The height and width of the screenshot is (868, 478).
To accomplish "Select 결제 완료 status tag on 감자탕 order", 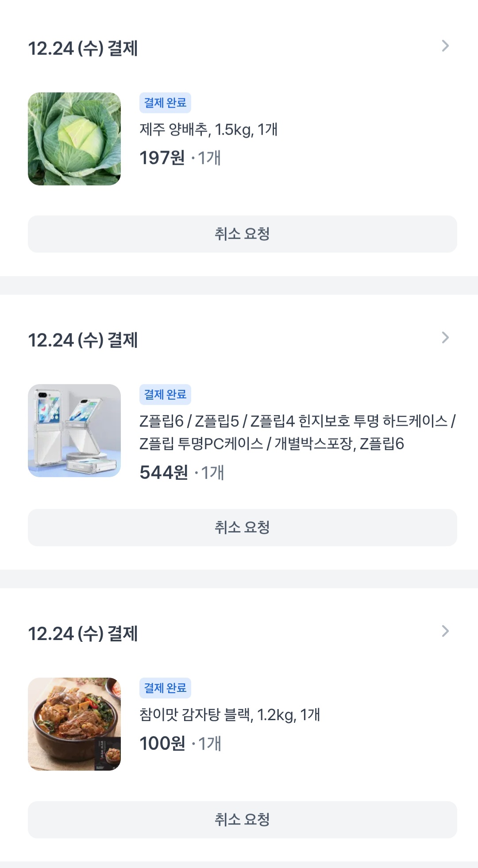I will tap(165, 688).
